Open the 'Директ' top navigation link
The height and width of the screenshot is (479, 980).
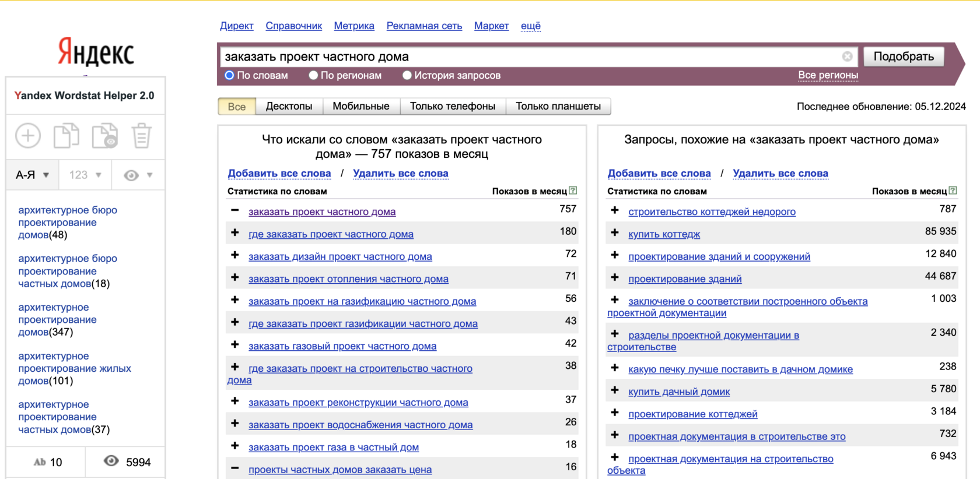(236, 26)
